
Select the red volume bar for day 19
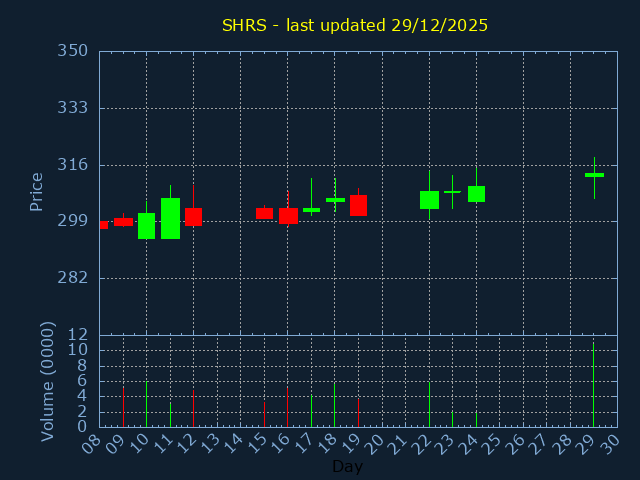coord(358,413)
